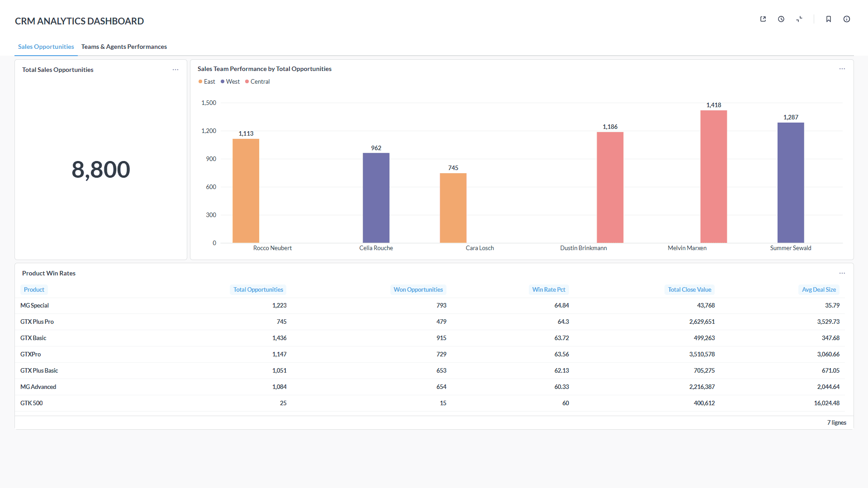
Task: Select the Sales Opportunities tab
Action: click(46, 47)
